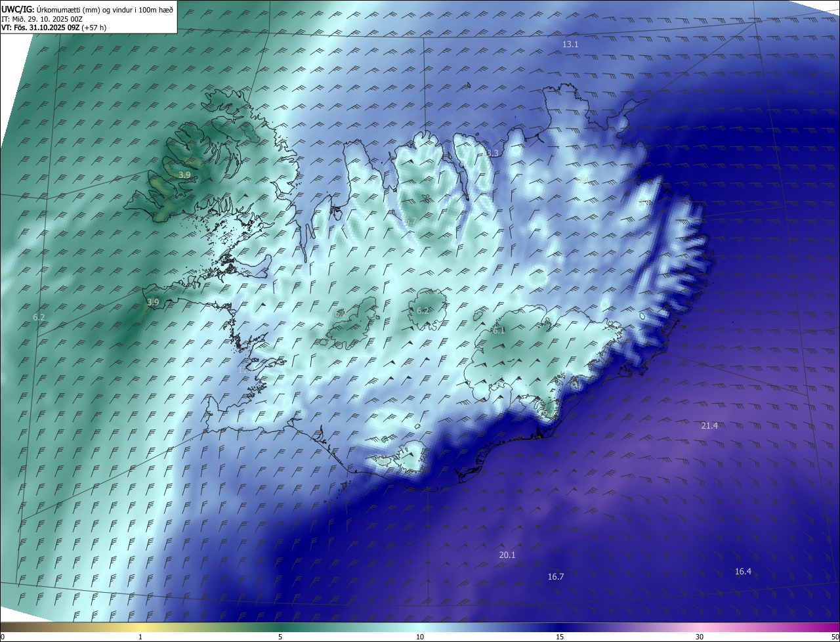Image resolution: width=840 pixels, height=642 pixels.
Task: Click the 20.1 value label on the map
Action: (507, 555)
